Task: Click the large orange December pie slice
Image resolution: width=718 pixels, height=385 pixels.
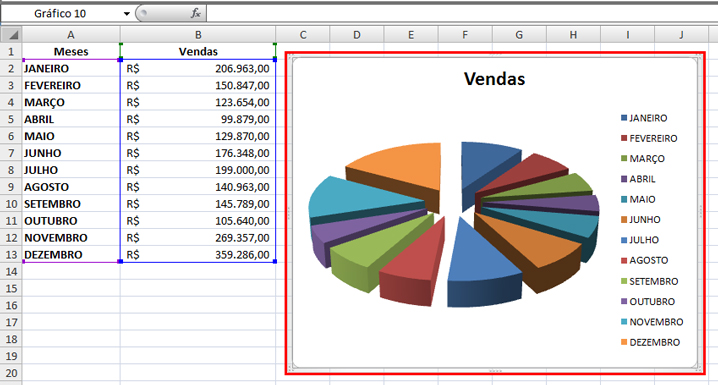Action: point(403,164)
